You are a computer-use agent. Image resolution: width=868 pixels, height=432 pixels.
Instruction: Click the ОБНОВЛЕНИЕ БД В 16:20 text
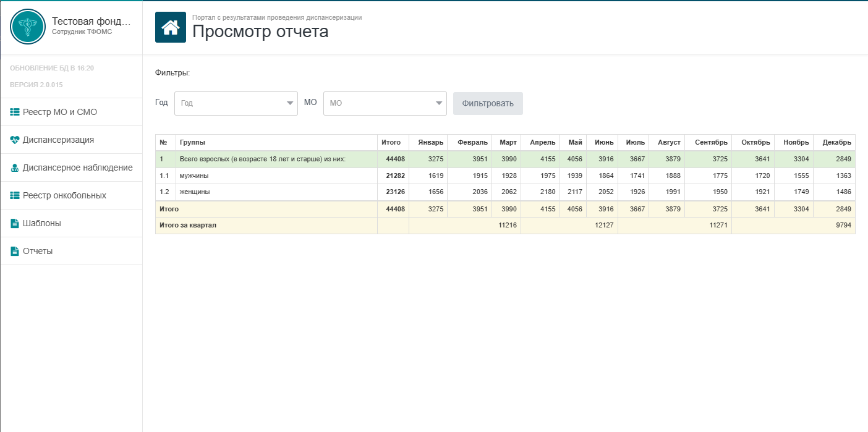click(52, 68)
